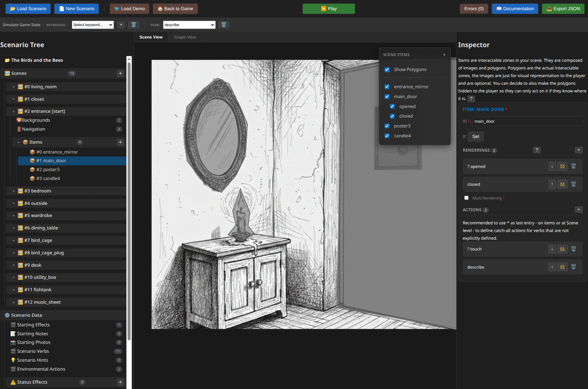Add a new scene with the Scenes plus button

(x=120, y=73)
